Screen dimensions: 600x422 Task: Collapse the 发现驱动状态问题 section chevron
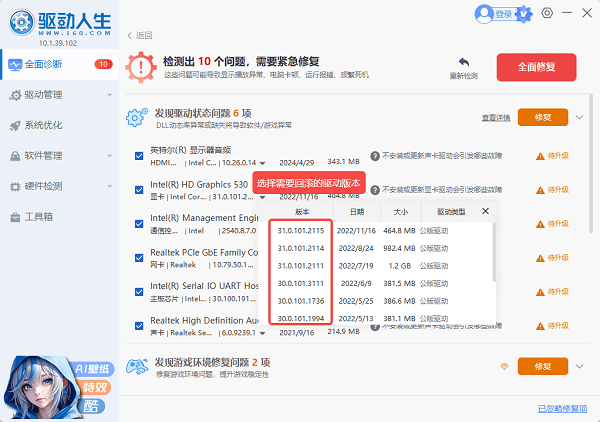(579, 117)
